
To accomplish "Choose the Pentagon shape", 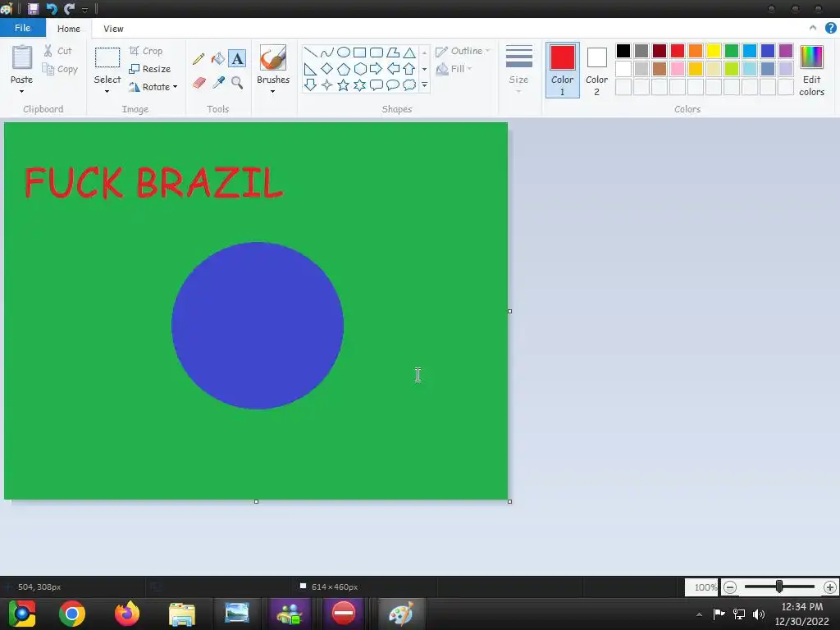I will (x=344, y=69).
